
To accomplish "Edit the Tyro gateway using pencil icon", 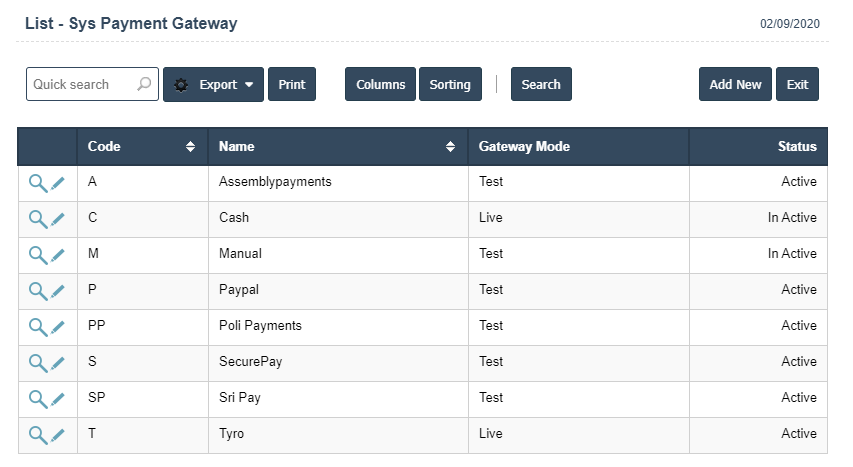I will coord(58,435).
